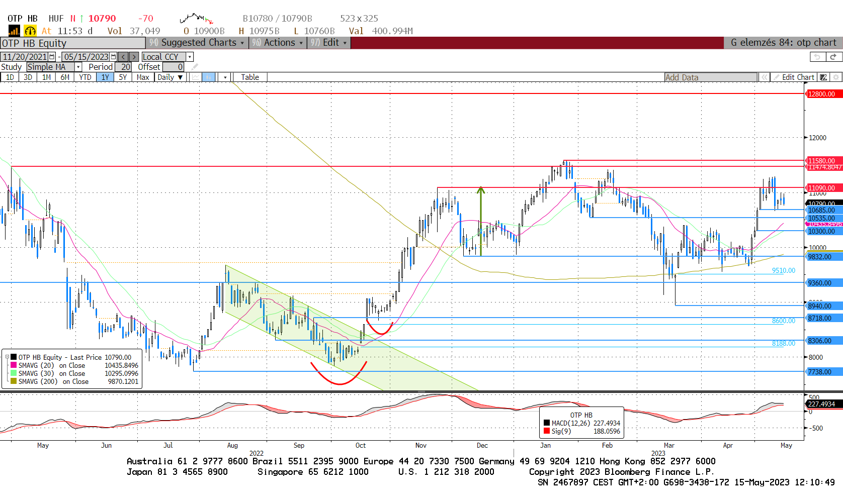Select the 6M time range
Screen dimensions: 843x504
click(x=65, y=77)
